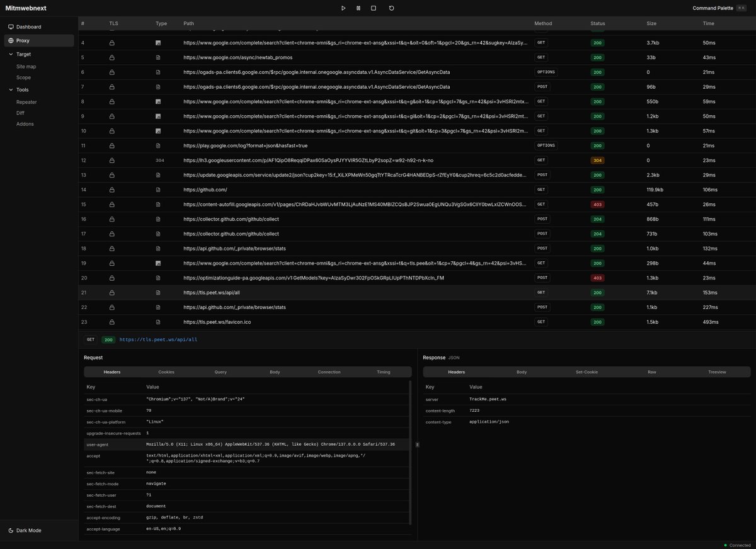Screen dimensions: 756x549
Task: Click the TLS lock icon in row 4
Action: [x=112, y=42]
